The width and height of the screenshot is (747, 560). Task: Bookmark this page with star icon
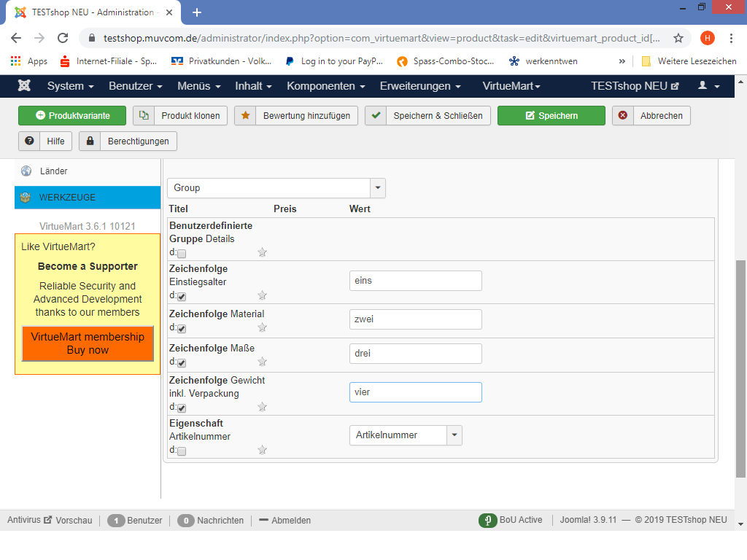pyautogui.click(x=678, y=38)
